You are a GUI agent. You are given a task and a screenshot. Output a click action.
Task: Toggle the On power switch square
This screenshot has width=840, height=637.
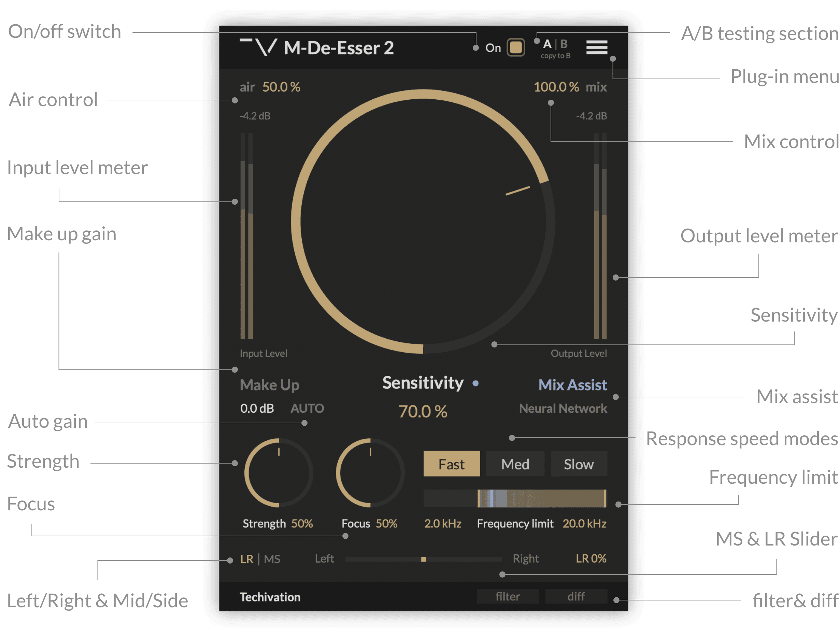coord(515,47)
